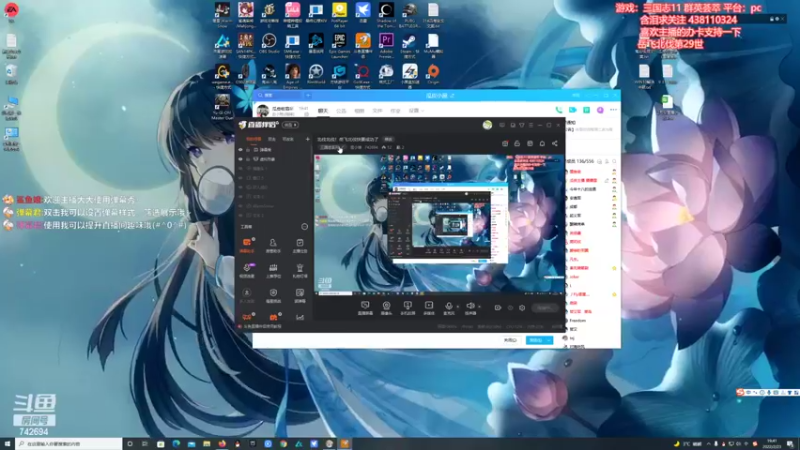Switch to the 聊天 tab in the QQ group
This screenshot has height=450, width=800.
point(322,110)
